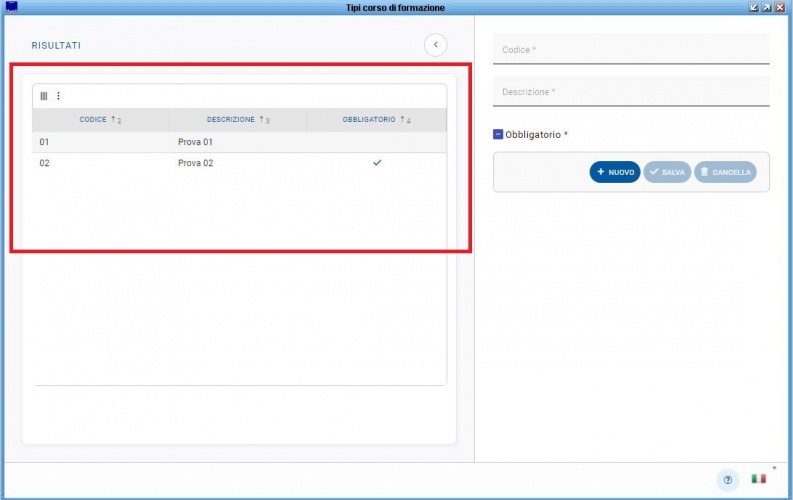Image resolution: width=793 pixels, height=500 pixels.
Task: Collapse the Risultati panel with chevron button
Action: [x=435, y=45]
